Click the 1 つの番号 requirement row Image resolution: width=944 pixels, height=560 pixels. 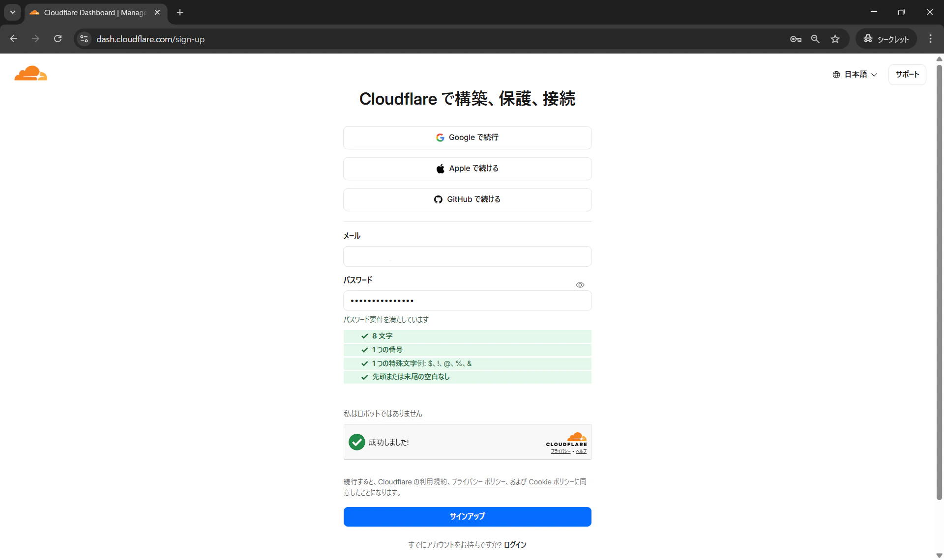click(x=467, y=350)
